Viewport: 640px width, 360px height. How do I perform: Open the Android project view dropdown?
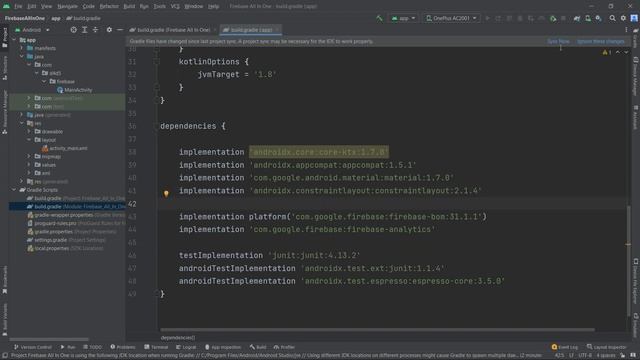pyautogui.click(x=32, y=30)
